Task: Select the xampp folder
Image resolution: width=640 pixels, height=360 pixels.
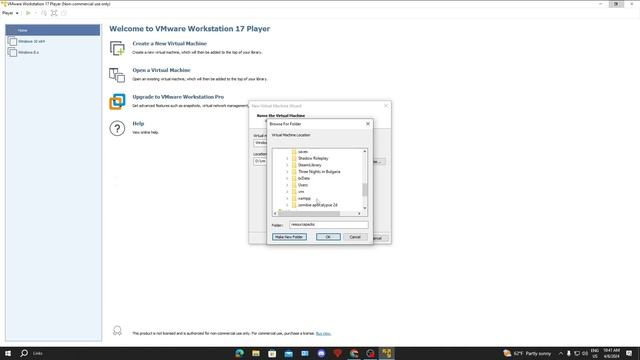Action: coord(304,198)
